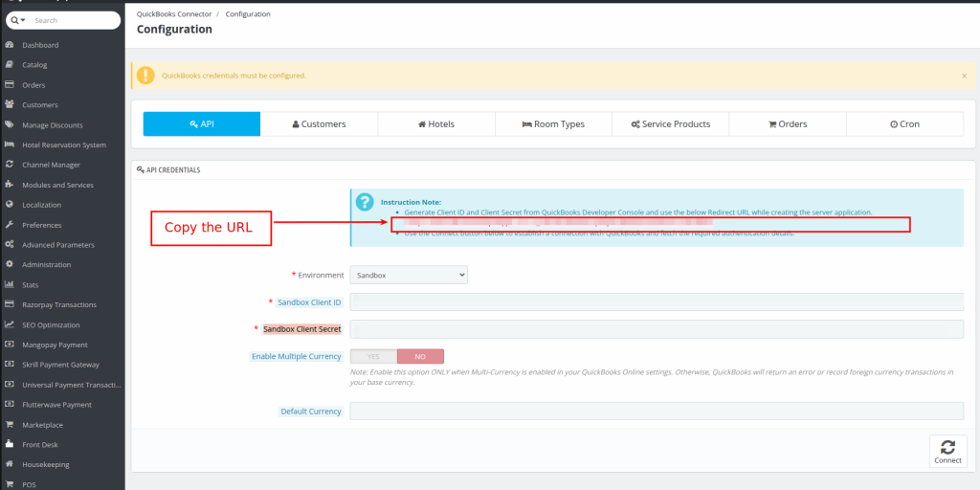980x490 pixels.
Task: Click the Marketplace cart icon
Action: click(x=10, y=425)
